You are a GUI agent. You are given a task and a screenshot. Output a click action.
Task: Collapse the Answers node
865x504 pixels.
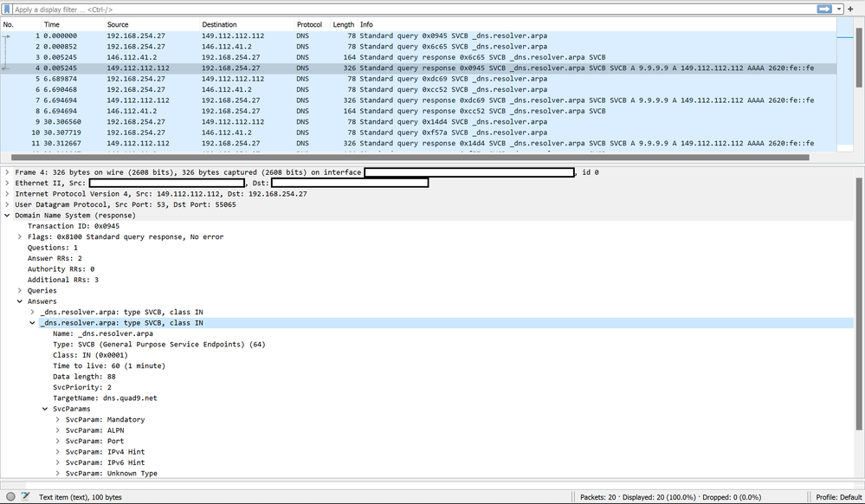pyautogui.click(x=20, y=301)
